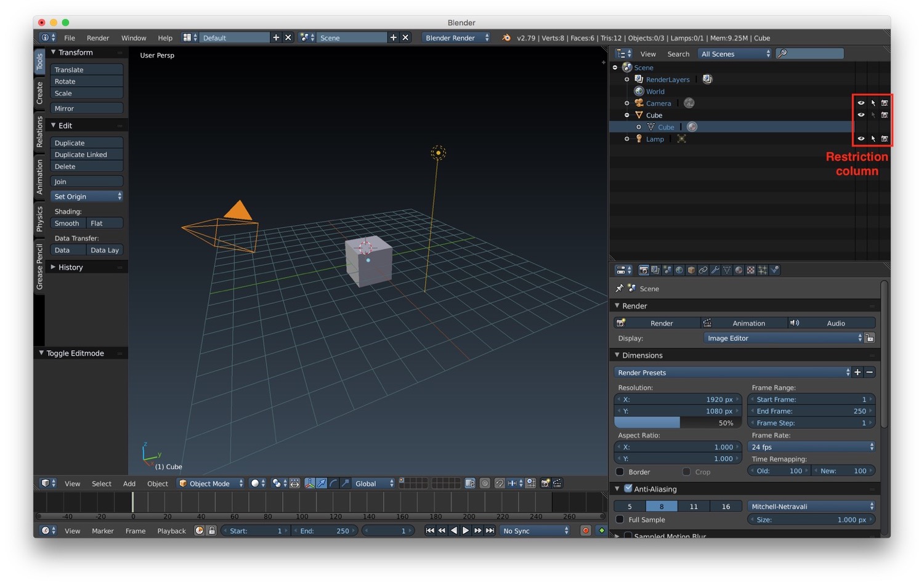This screenshot has height=583, width=924.
Task: Click the OpenGL render animation clapper icon
Action: click(x=557, y=483)
